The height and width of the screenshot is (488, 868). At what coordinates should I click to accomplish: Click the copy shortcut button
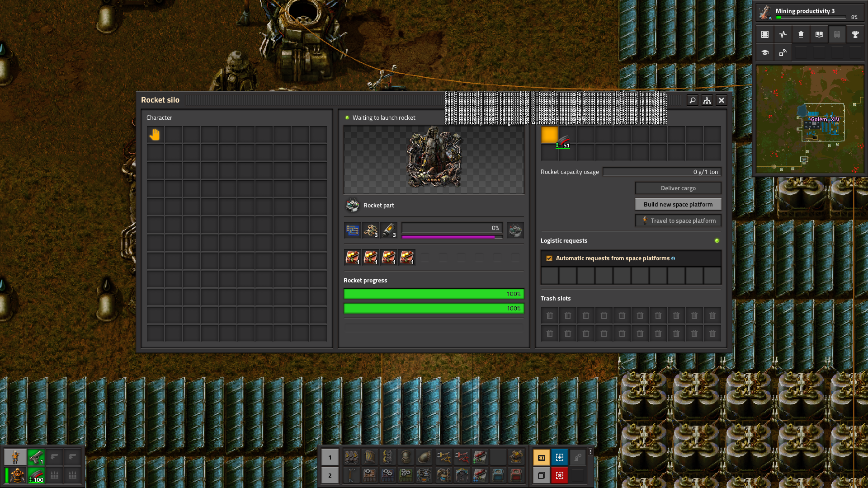pyautogui.click(x=542, y=475)
